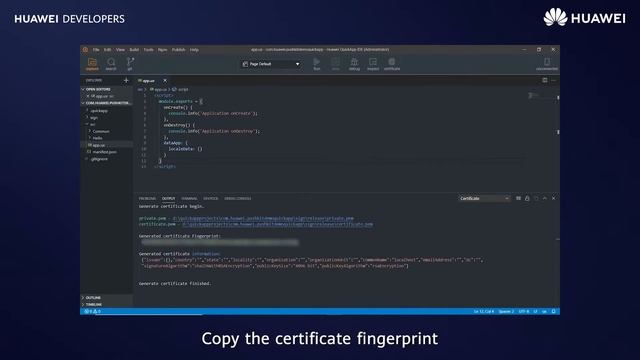Click the UTF-8 encoding status entry
The height and width of the screenshot is (360, 640).
(524, 311)
